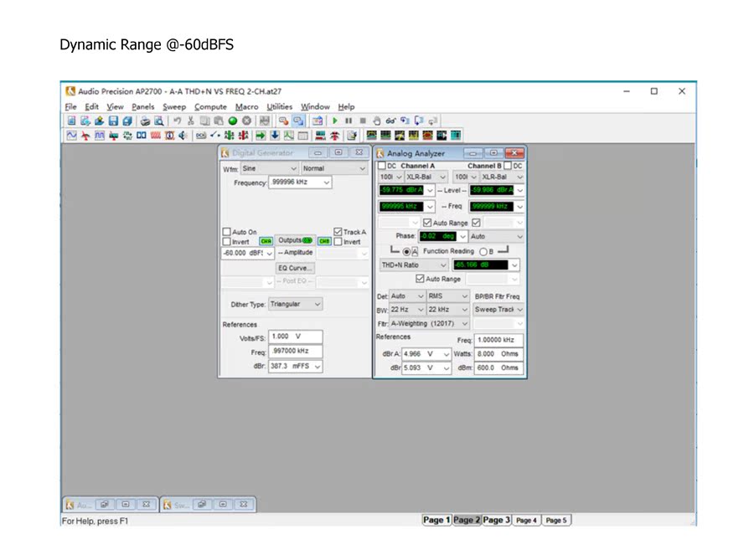Open the RMS detector type dropdown

[447, 296]
